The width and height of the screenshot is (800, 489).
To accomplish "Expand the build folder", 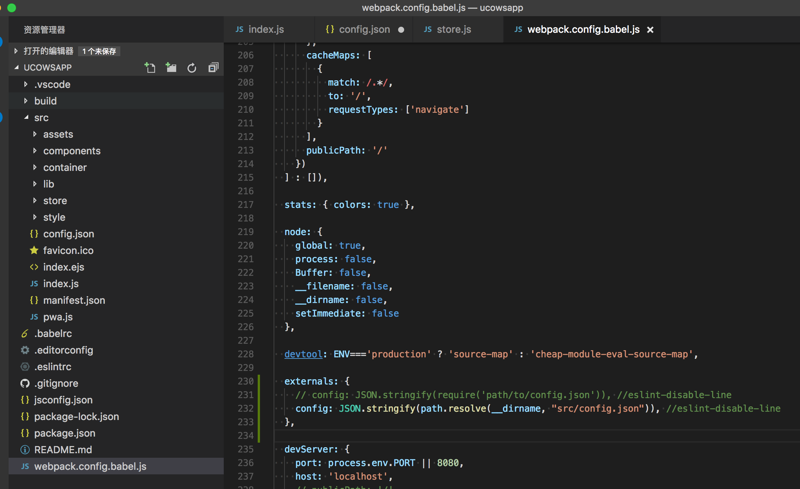I will tap(26, 101).
